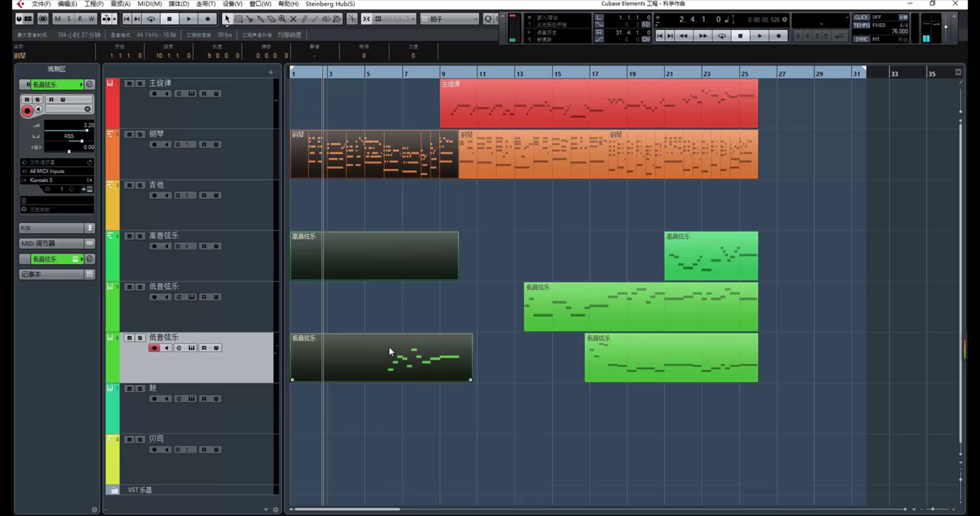
Task: Click Record in the transport panel
Action: point(778,36)
